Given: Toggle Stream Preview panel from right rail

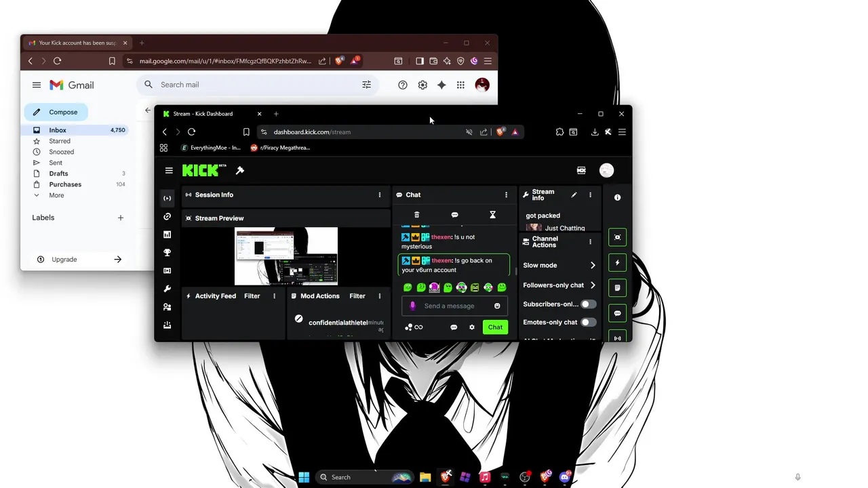Looking at the screenshot, I should [x=617, y=238].
